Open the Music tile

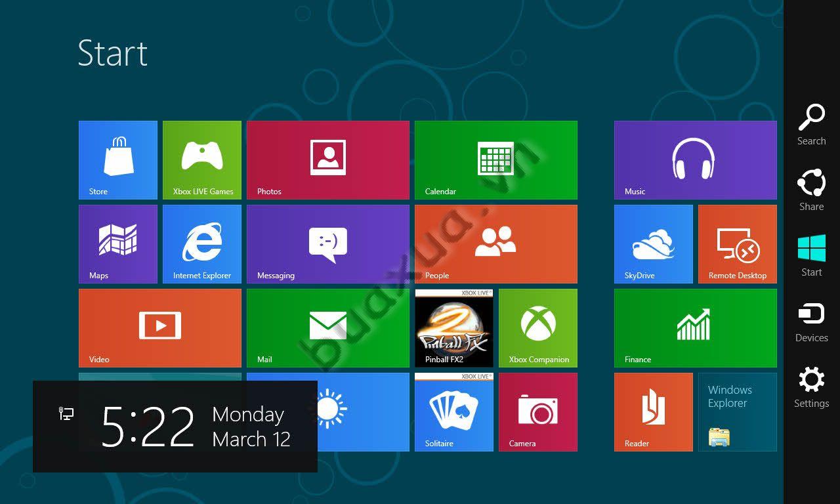click(696, 160)
